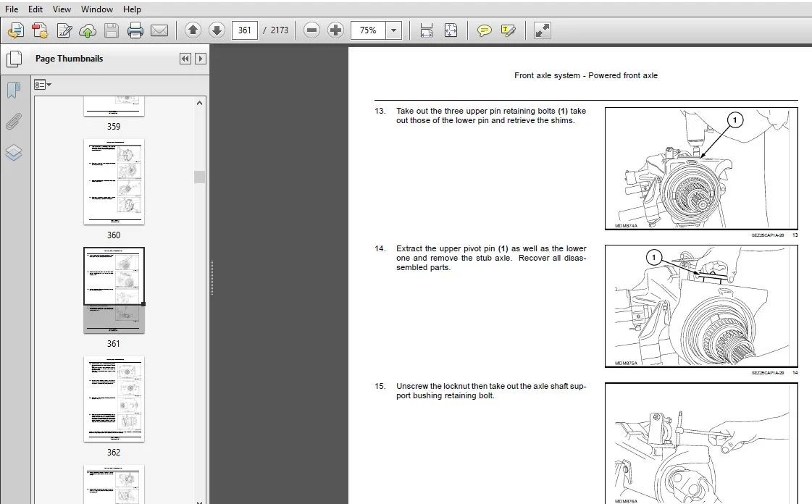Click the step 14 illustration MDM875A
The height and width of the screenshot is (504, 812).
[701, 306]
